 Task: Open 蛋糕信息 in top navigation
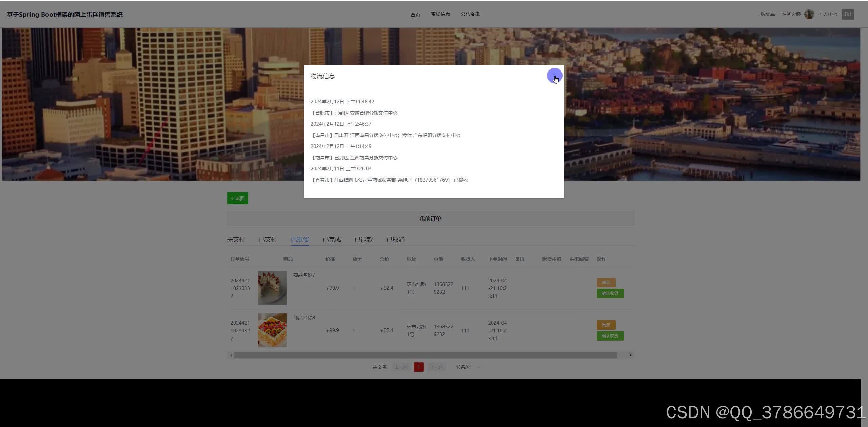440,14
